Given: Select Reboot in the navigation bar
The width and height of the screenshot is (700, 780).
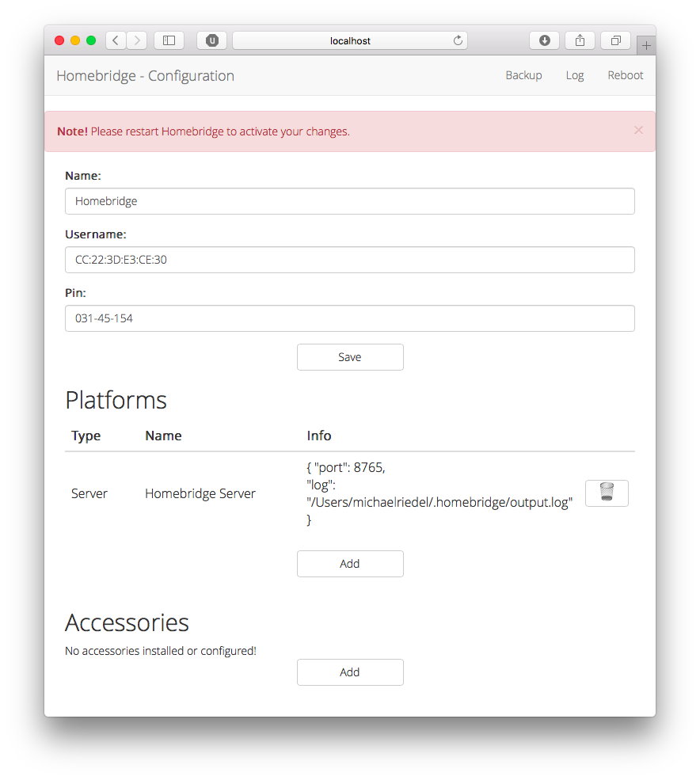Looking at the screenshot, I should 626,75.
